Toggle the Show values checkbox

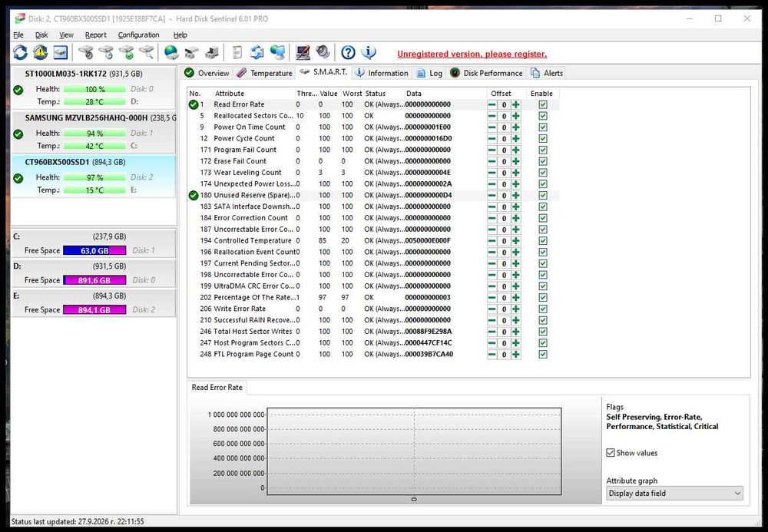tap(611, 453)
